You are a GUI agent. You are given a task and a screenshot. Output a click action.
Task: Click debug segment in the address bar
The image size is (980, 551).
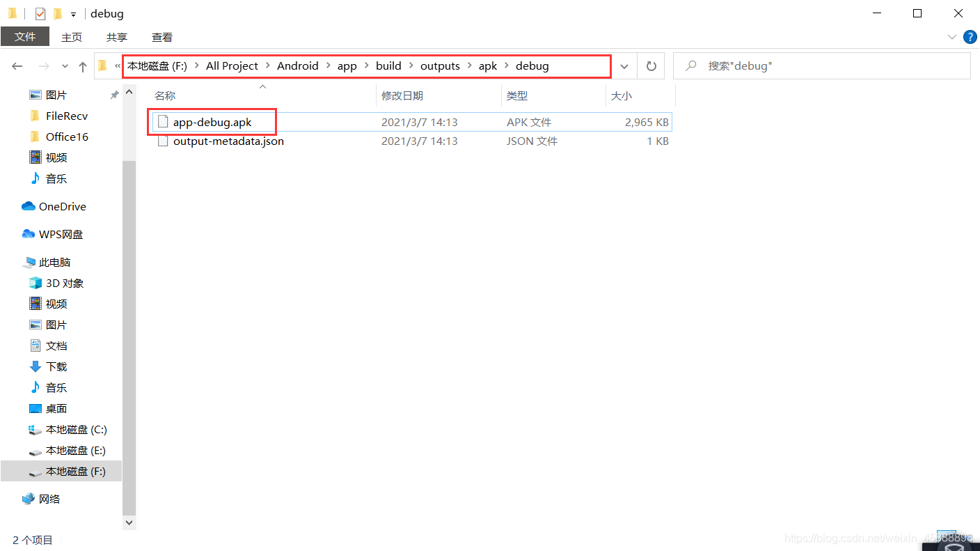[x=532, y=65]
